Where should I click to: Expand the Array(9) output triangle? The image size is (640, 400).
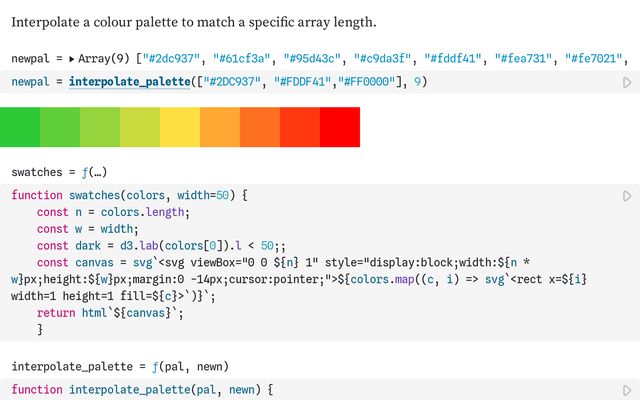(x=72, y=59)
